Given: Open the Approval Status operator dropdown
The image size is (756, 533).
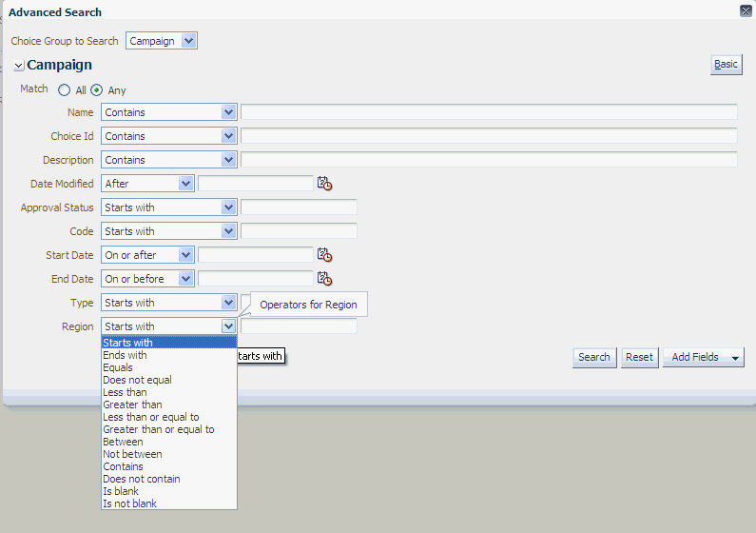Looking at the screenshot, I should 168,207.
